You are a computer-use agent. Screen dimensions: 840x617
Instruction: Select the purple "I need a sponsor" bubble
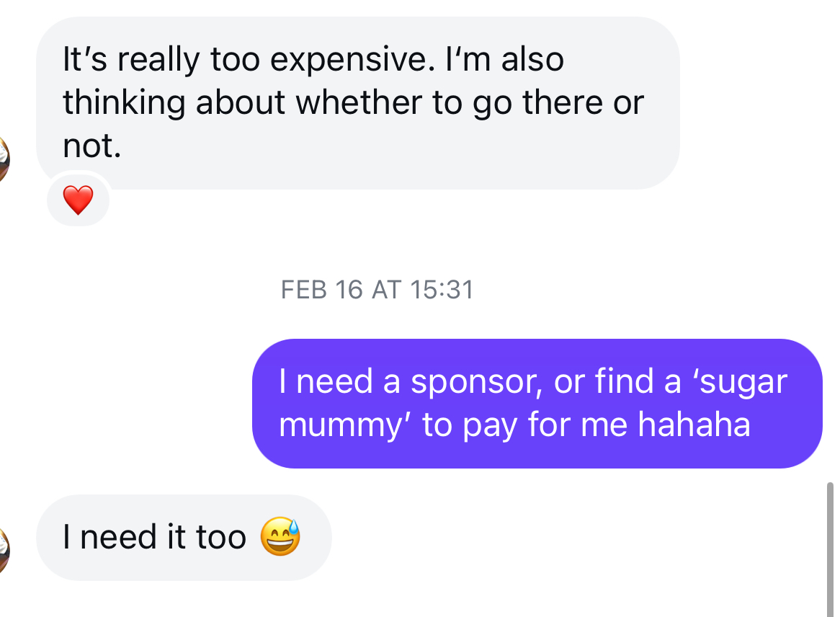537,403
